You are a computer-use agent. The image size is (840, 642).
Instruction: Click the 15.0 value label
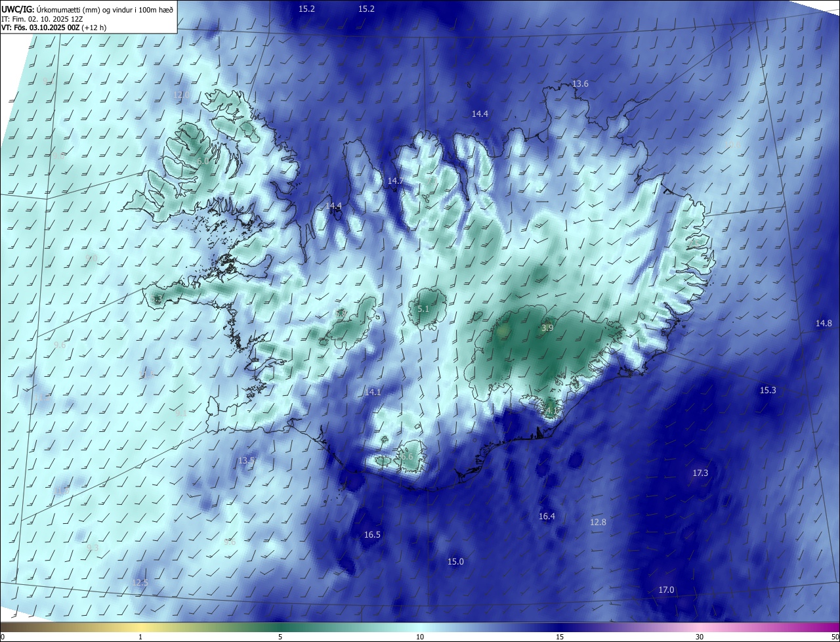click(455, 561)
